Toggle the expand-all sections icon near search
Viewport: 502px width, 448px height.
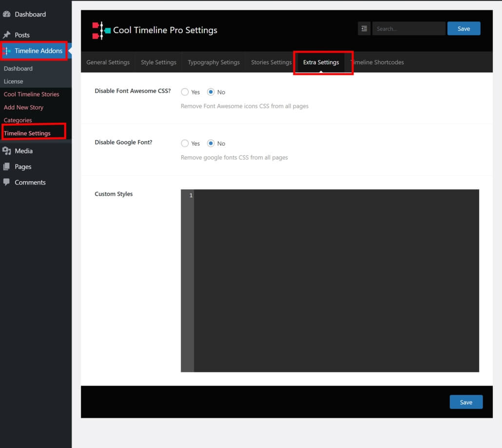click(x=364, y=29)
